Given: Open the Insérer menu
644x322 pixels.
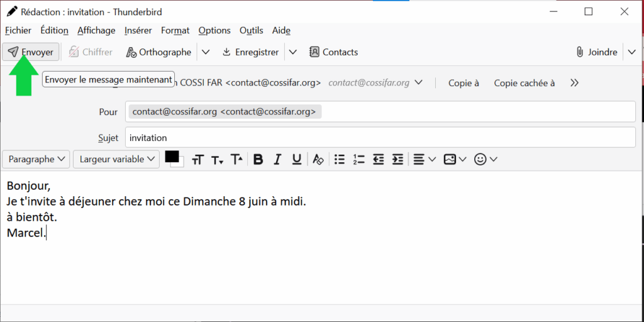Looking at the screenshot, I should click(138, 30).
